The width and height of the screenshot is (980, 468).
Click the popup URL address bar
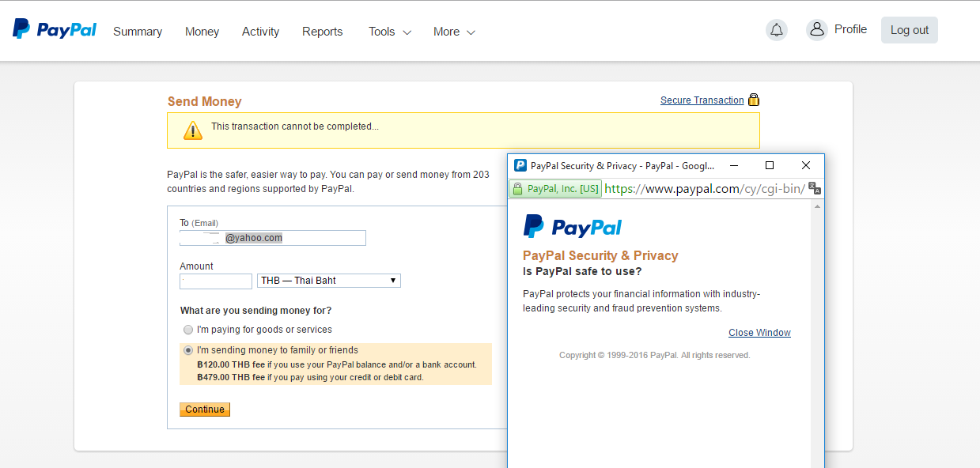(705, 189)
